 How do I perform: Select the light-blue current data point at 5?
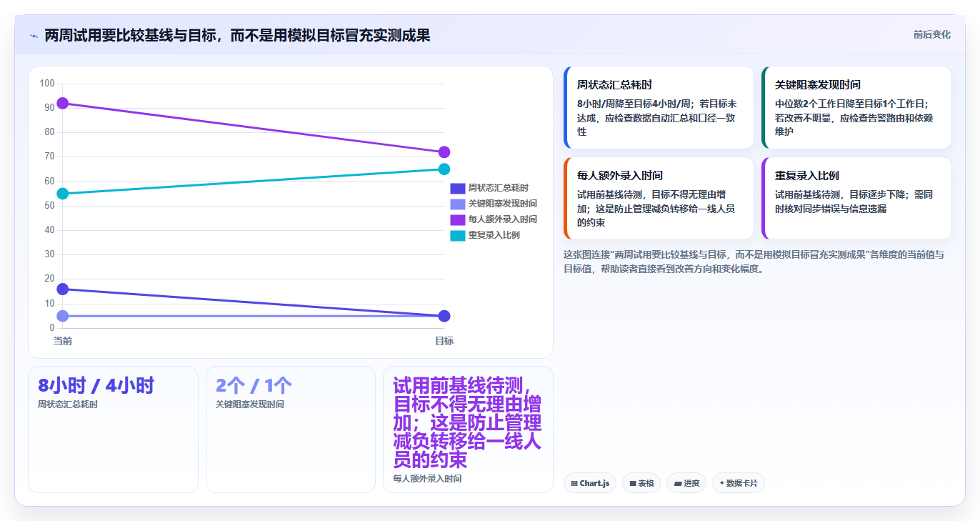(x=63, y=316)
